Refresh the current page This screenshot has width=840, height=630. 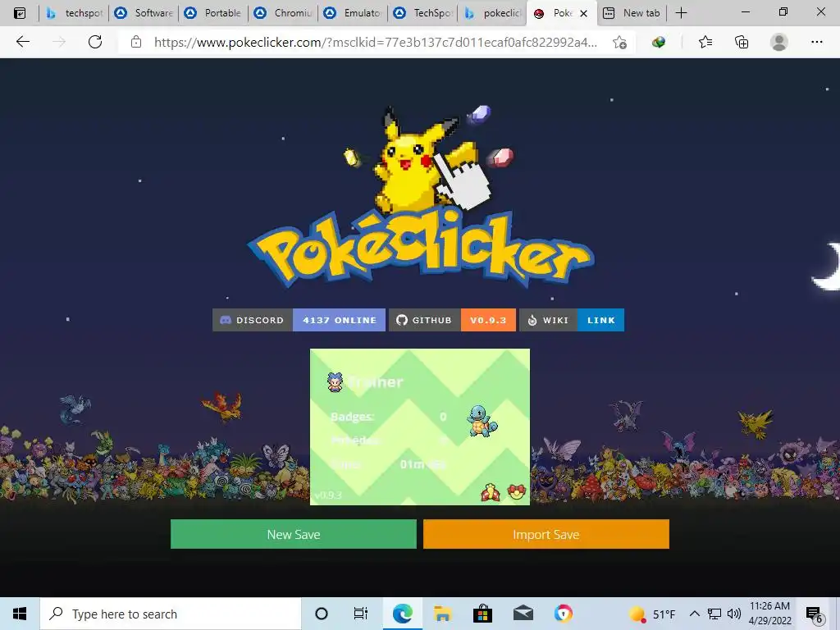pyautogui.click(x=95, y=42)
